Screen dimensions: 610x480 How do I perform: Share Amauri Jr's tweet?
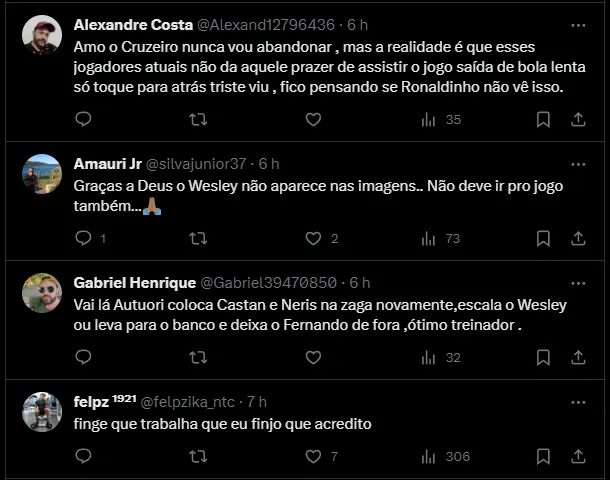578,238
